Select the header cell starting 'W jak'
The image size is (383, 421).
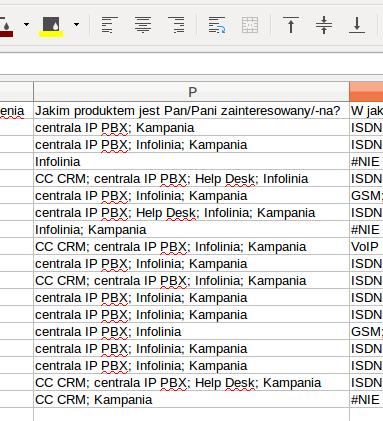point(366,110)
